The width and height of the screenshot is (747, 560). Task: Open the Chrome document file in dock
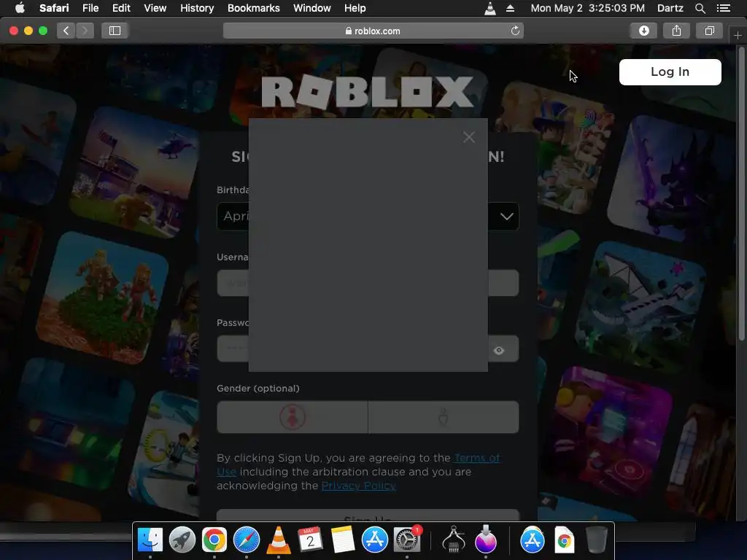coord(564,540)
